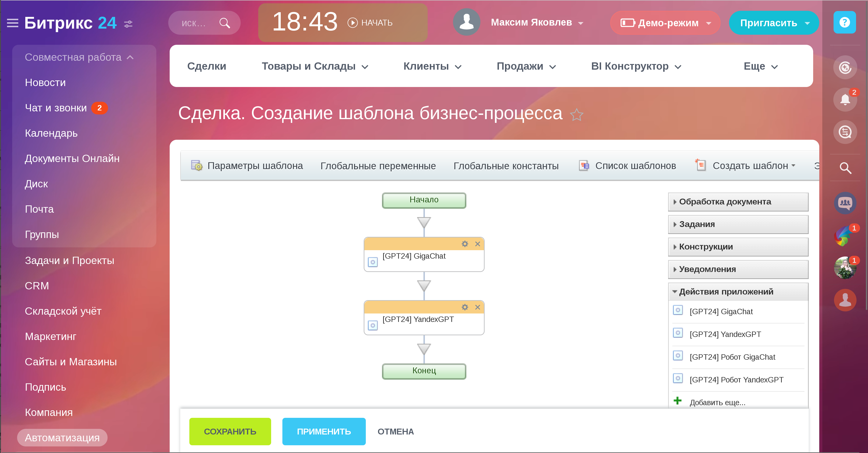Click the notifications bell icon

(x=845, y=99)
